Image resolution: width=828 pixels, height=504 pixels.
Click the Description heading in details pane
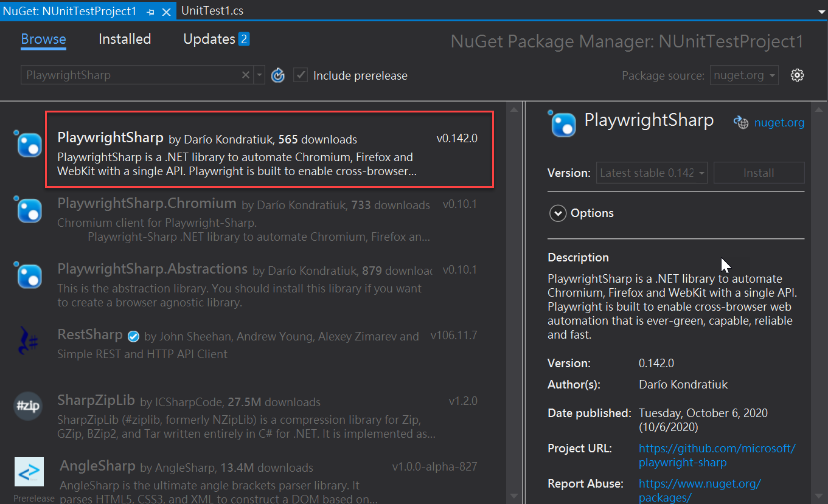[x=578, y=257]
